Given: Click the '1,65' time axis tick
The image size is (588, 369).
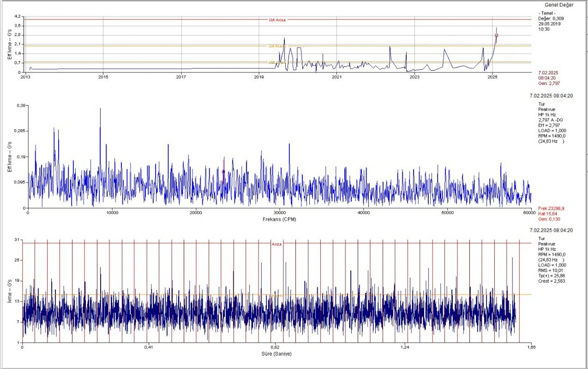Looking at the screenshot, I should [x=531, y=347].
